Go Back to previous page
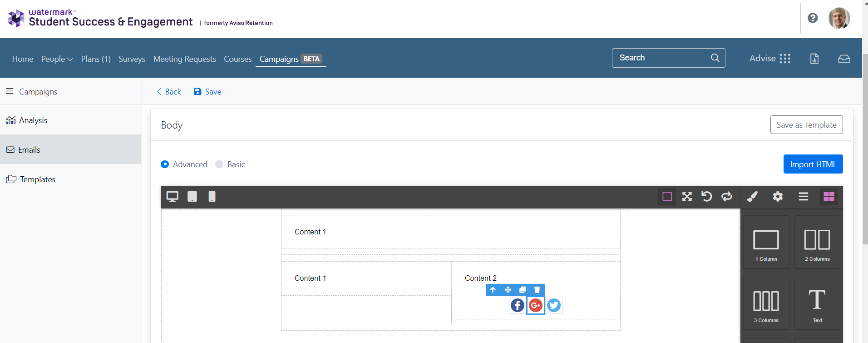Screen dimensions: 868x343 (169, 92)
